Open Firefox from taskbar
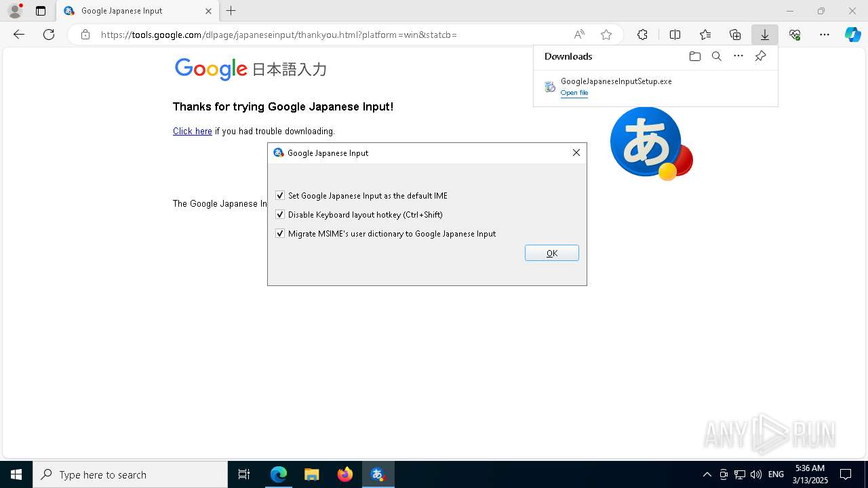Image resolution: width=868 pixels, height=488 pixels. tap(344, 474)
